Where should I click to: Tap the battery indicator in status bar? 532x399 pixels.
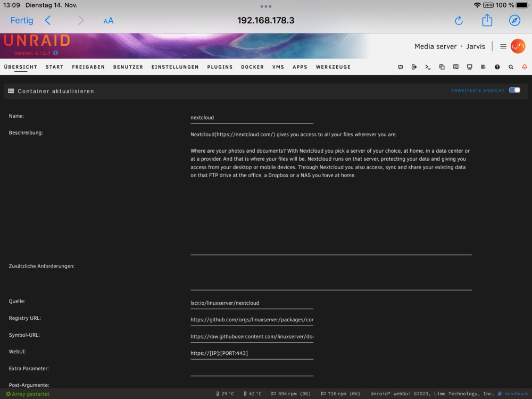tap(522, 5)
